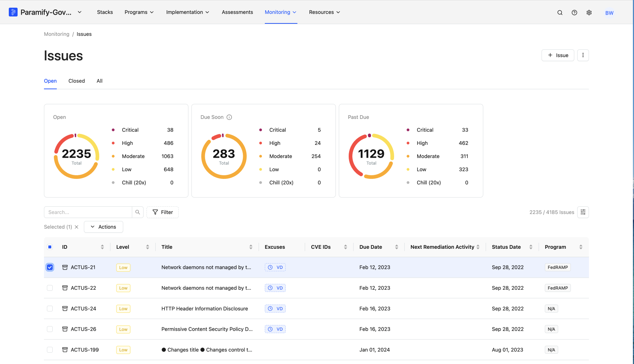
Task: Expand the Programs menu
Action: click(139, 12)
